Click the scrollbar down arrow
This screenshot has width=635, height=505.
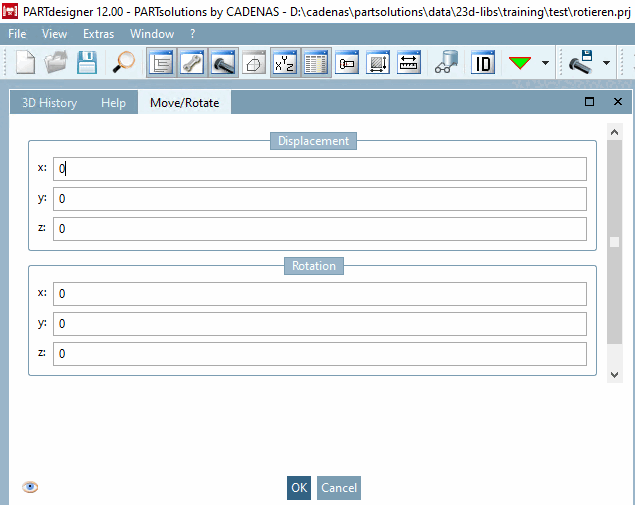click(614, 375)
